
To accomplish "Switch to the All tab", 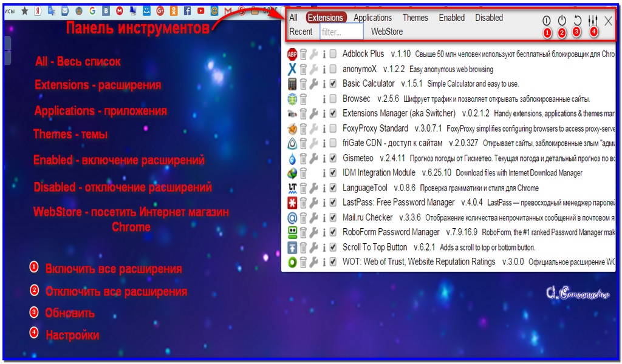I will (x=293, y=18).
